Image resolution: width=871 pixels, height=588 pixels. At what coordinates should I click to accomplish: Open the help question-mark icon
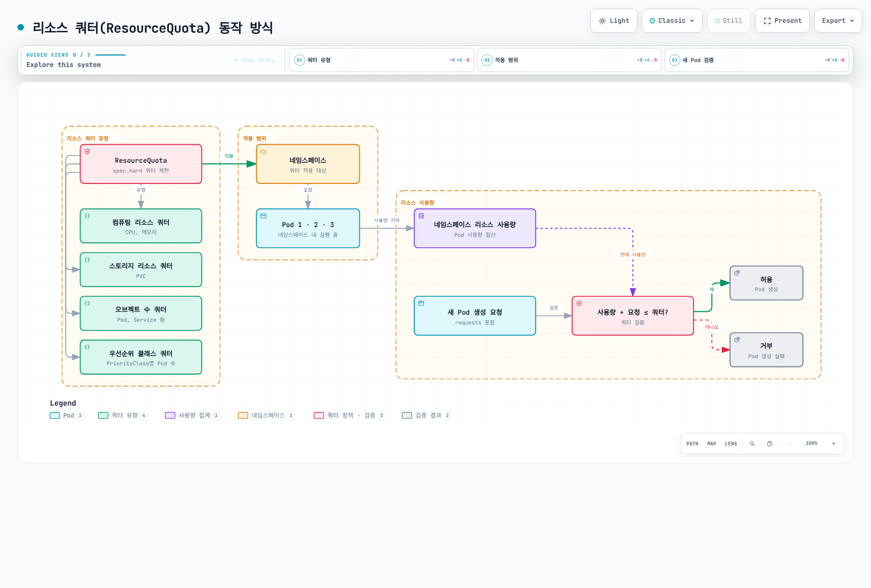(x=770, y=444)
